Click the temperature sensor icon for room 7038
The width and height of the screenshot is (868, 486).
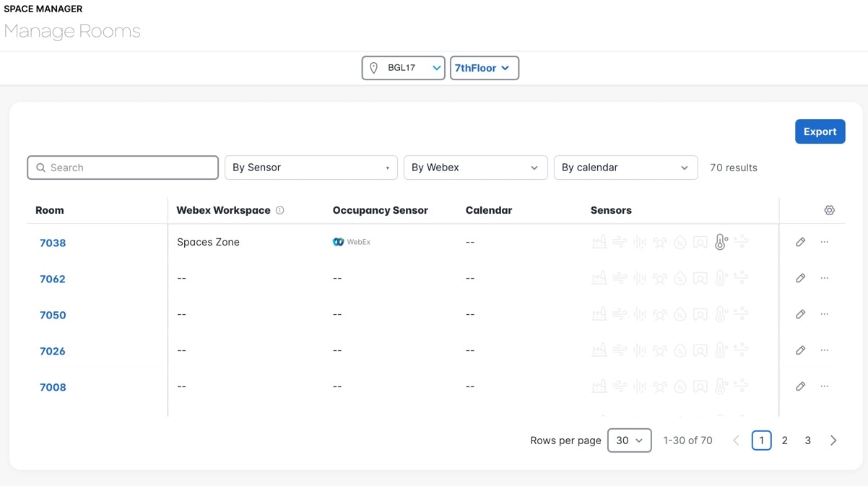(x=721, y=243)
